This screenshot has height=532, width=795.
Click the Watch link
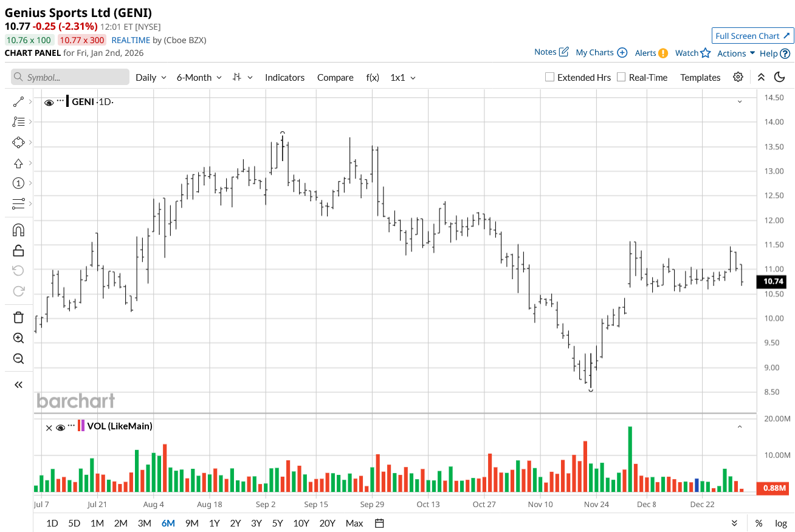pyautogui.click(x=687, y=53)
